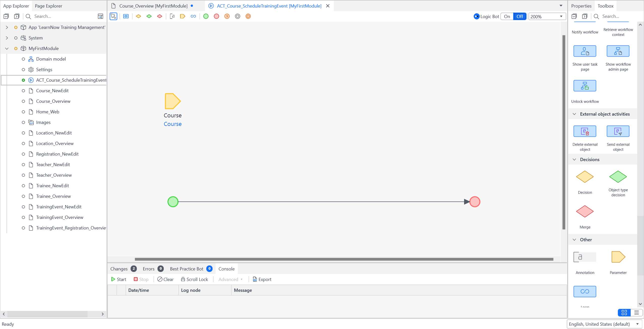
Task: Click the App Explorer search field
Action: [63, 16]
